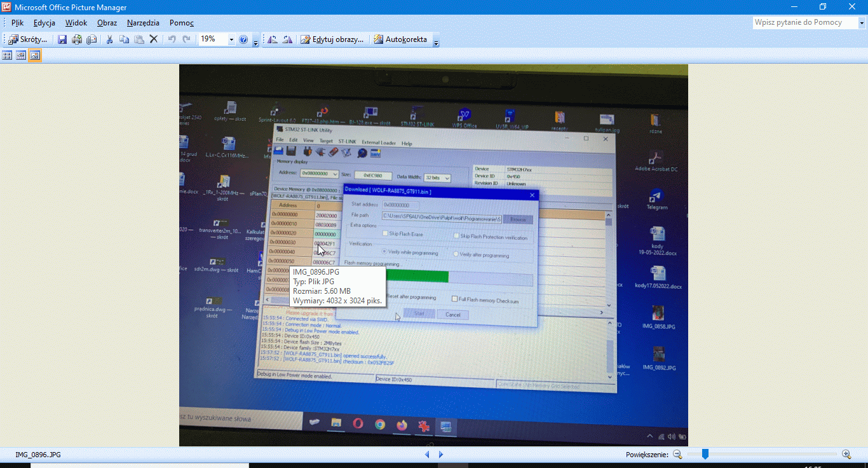Viewport: 868px width, 468px height.
Task: Rotate the picture left
Action: pyautogui.click(x=273, y=39)
